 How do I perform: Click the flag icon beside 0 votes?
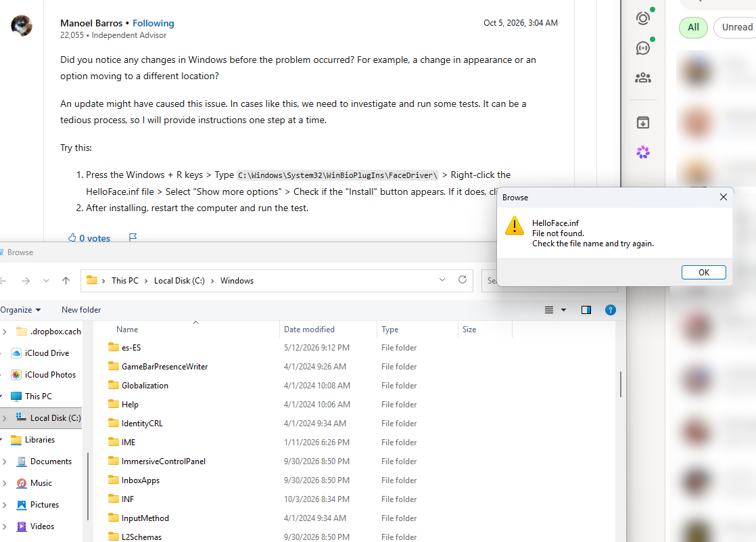[x=133, y=238]
